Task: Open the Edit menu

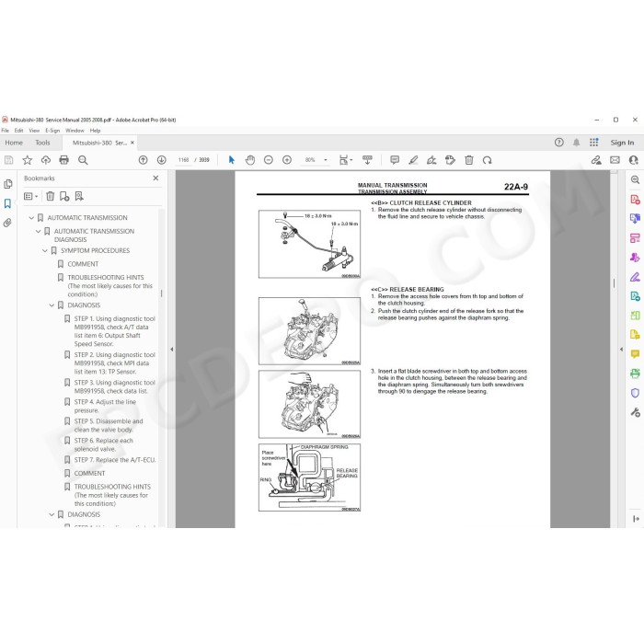Action: tap(19, 131)
